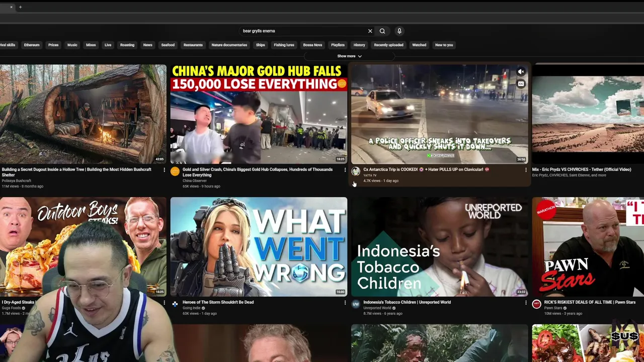
Task: Select the Seafood filter chip
Action: (168, 45)
